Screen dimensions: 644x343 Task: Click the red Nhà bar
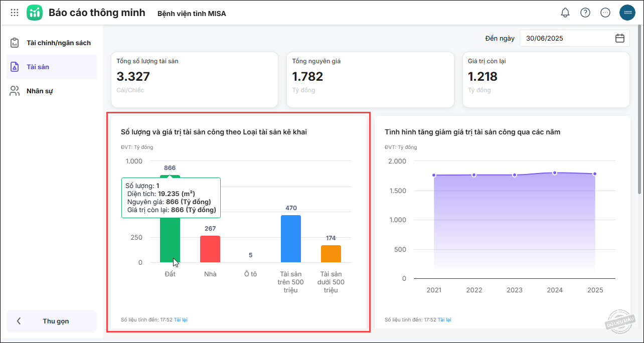(x=210, y=249)
